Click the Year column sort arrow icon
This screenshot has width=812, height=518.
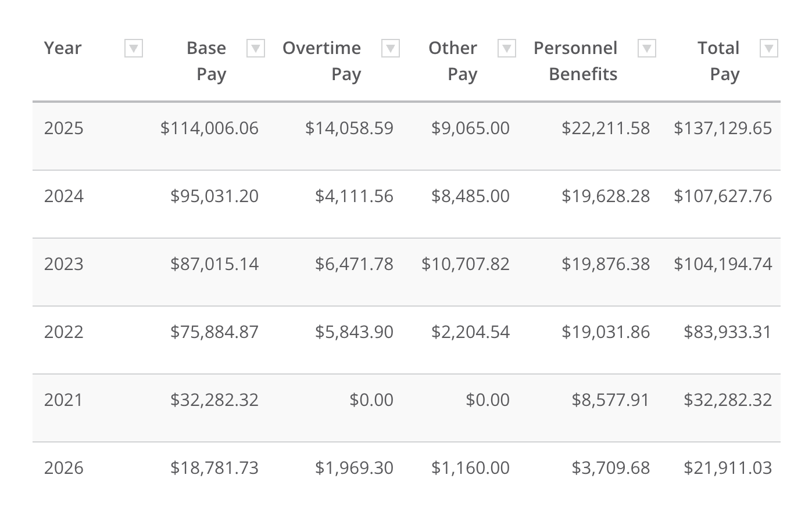point(134,48)
